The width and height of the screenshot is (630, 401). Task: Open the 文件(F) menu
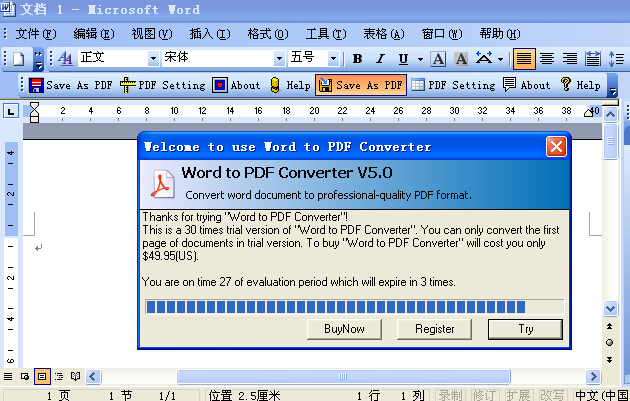click(x=35, y=34)
